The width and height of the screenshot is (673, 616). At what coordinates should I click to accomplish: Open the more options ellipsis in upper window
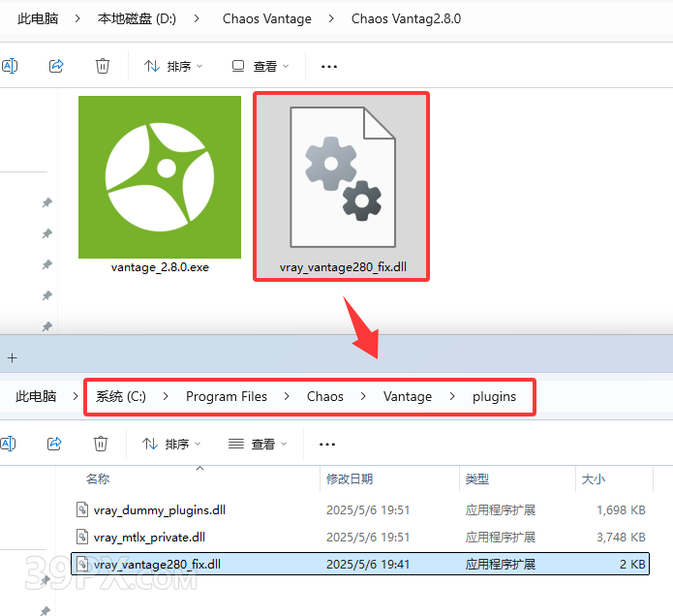click(329, 67)
